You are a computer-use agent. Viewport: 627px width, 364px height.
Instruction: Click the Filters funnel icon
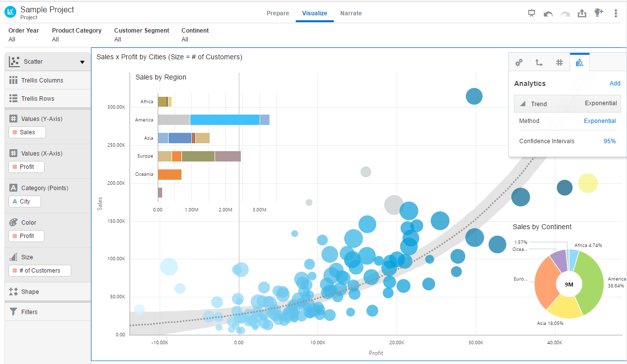13,312
